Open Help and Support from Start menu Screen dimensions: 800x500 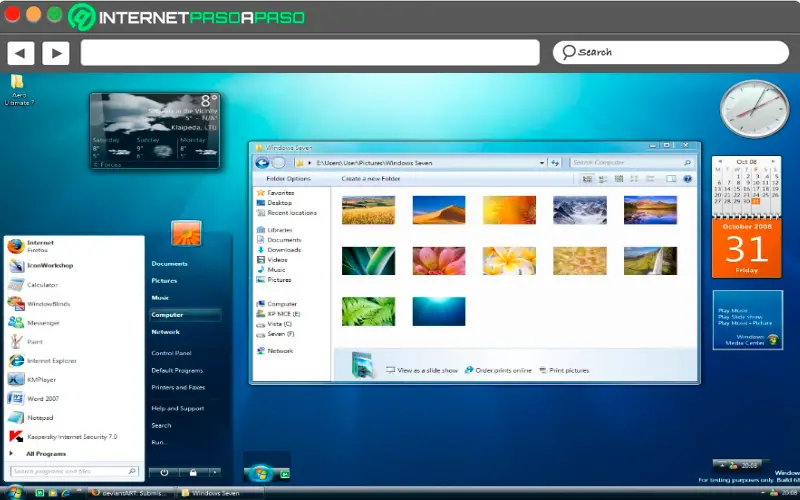coord(178,408)
